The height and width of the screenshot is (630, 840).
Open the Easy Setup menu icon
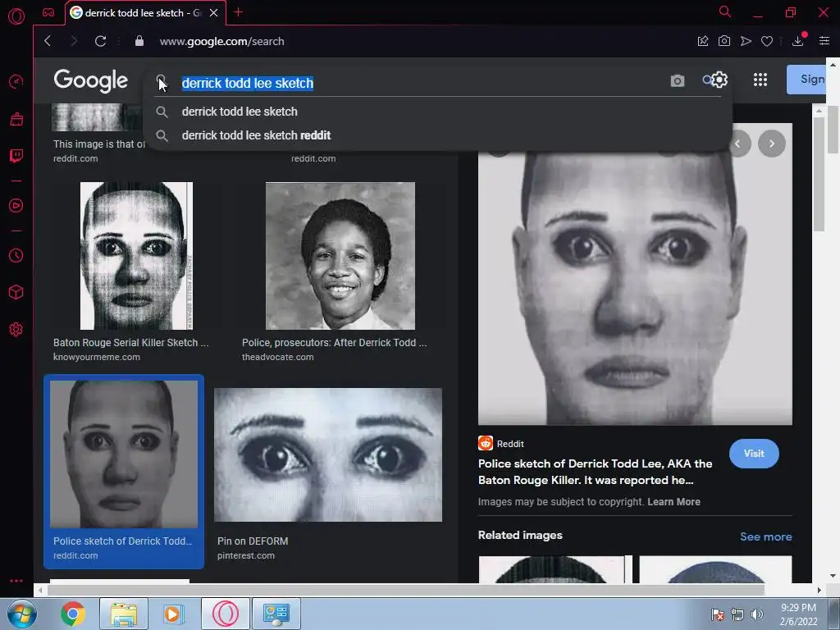coord(824,41)
